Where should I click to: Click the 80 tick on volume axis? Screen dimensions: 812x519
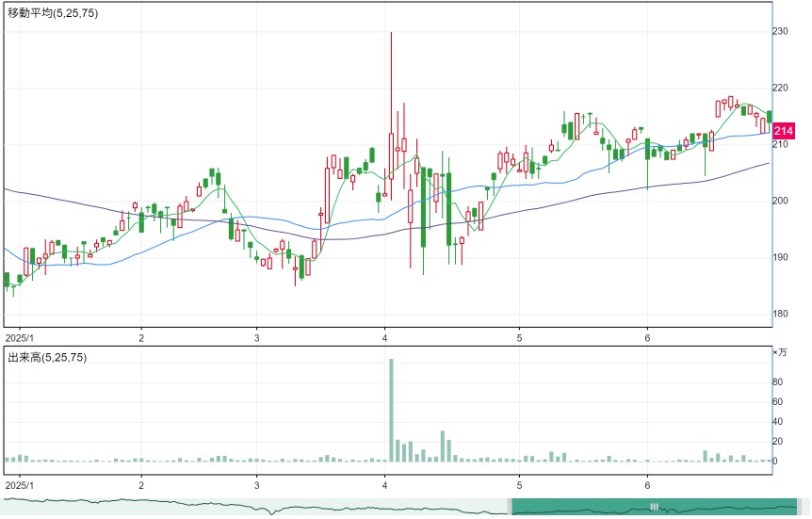(x=777, y=382)
